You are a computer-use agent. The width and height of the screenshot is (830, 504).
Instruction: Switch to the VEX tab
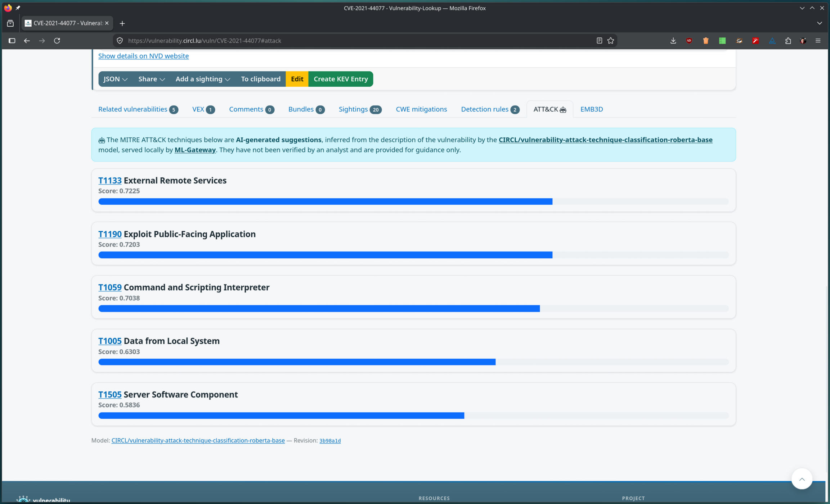[203, 109]
